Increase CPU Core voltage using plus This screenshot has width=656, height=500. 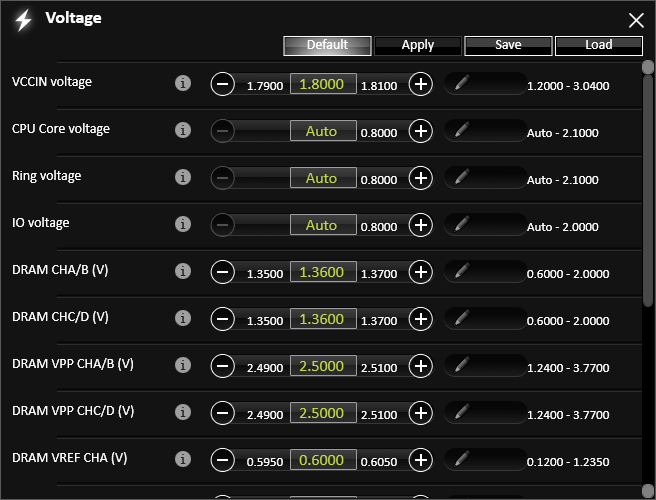[421, 131]
